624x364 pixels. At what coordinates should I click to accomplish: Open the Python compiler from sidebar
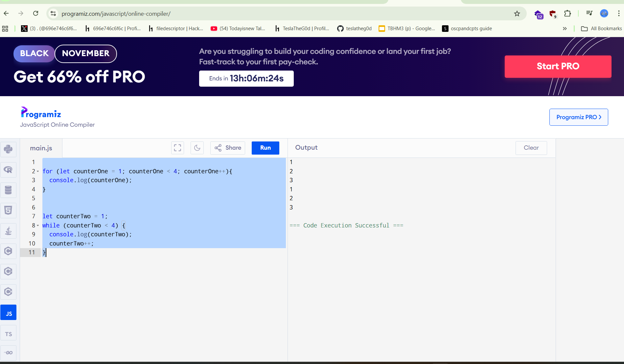pyautogui.click(x=8, y=149)
